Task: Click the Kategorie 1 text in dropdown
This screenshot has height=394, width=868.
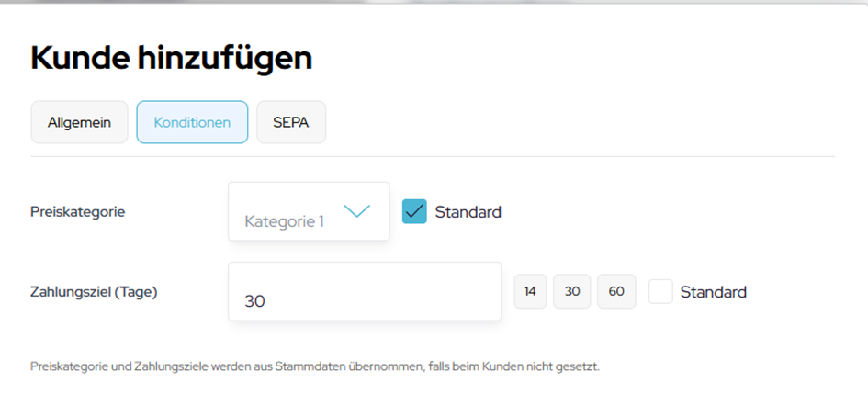Action: tap(284, 221)
